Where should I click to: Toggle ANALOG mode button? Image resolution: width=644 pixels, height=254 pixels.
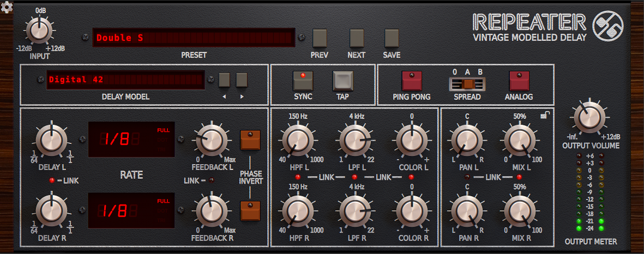(x=520, y=81)
